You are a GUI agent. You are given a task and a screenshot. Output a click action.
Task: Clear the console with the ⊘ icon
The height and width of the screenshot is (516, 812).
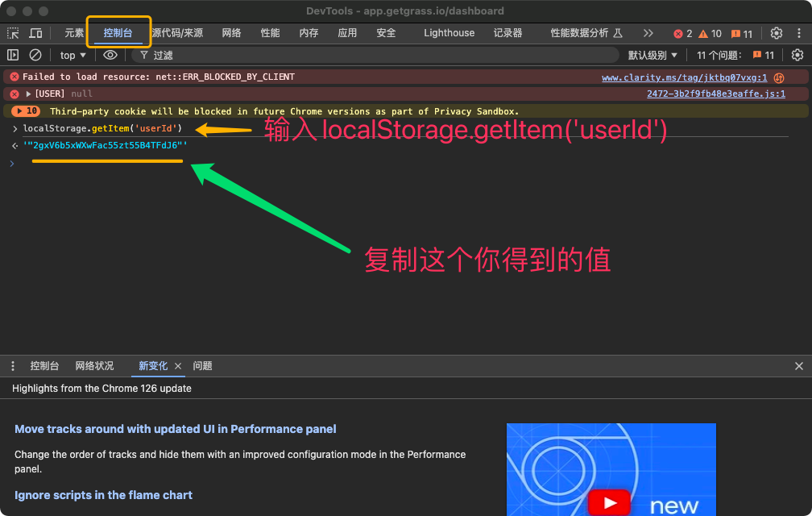pyautogui.click(x=35, y=55)
